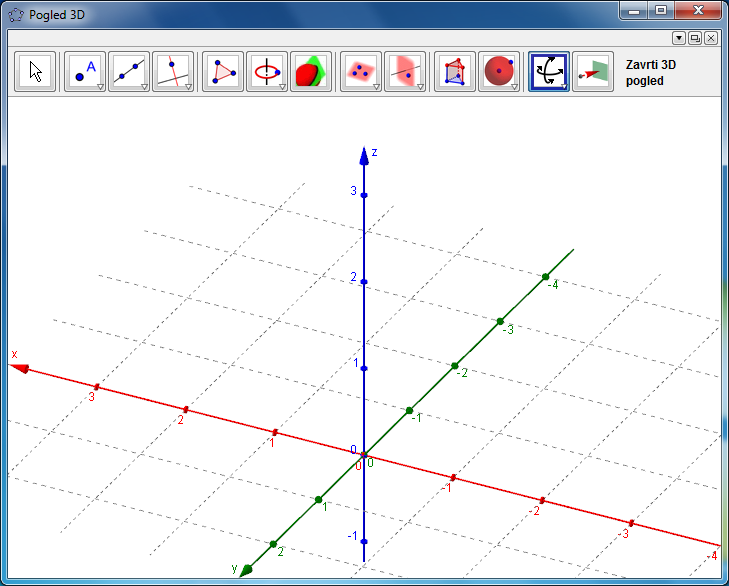Select the Prism tool
Image resolution: width=729 pixels, height=586 pixels.
tap(455, 72)
